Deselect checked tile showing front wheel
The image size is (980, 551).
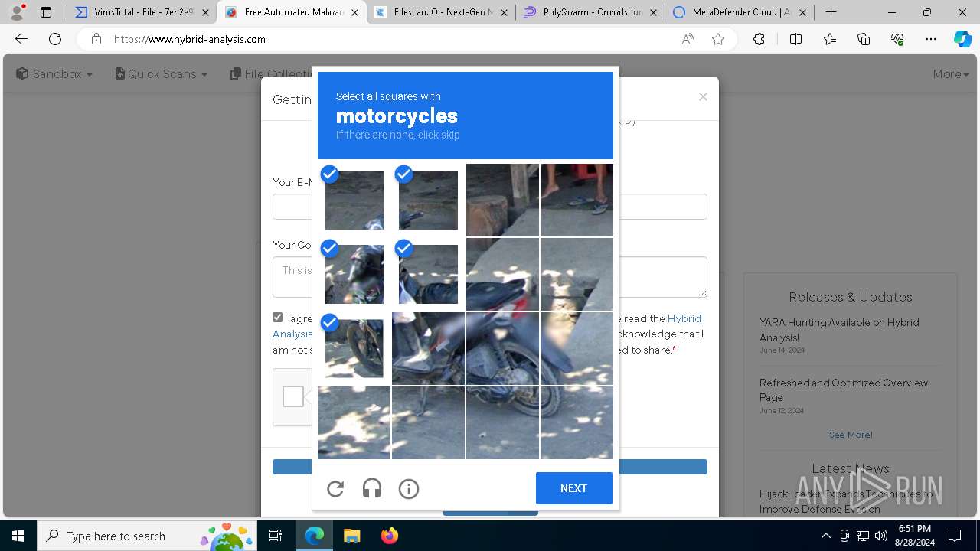[x=354, y=348]
